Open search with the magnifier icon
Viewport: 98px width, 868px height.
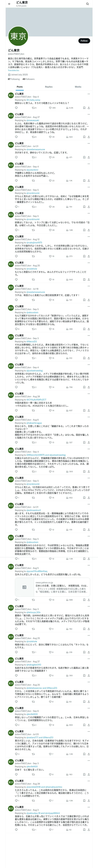(x=88, y=4)
